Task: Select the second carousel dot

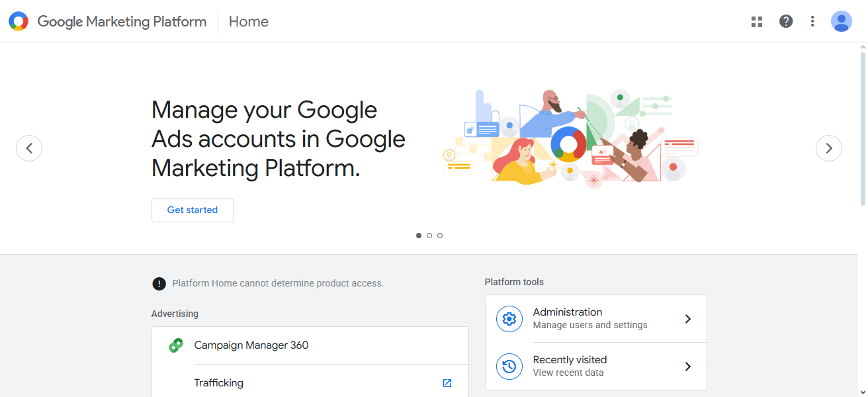Action: coord(429,235)
